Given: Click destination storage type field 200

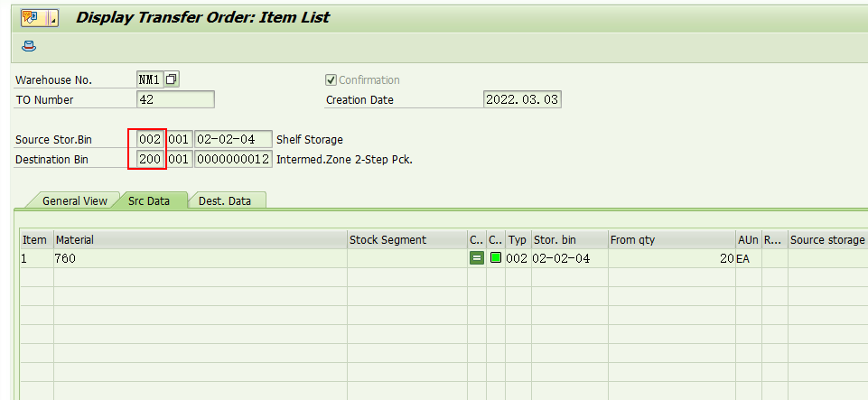Looking at the screenshot, I should [x=150, y=159].
